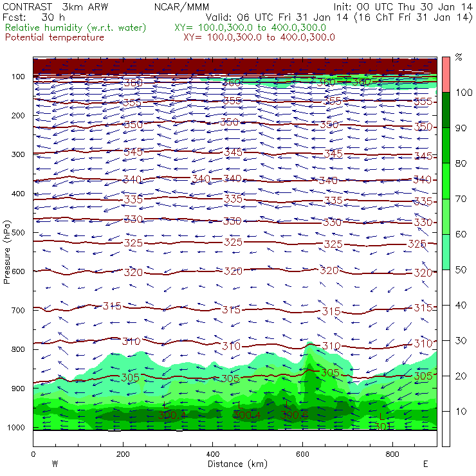Click the colorbar segment between 70 and 80
Screen dimensions: 476x476
[446, 181]
